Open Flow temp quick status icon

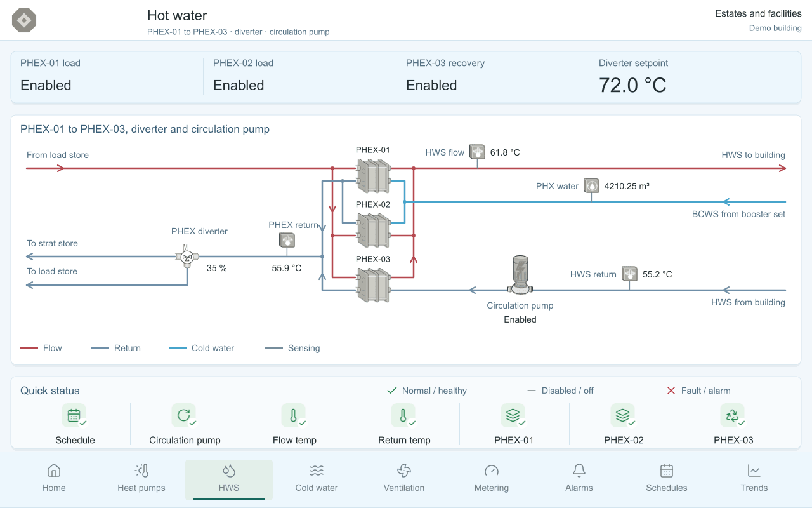[x=294, y=416]
